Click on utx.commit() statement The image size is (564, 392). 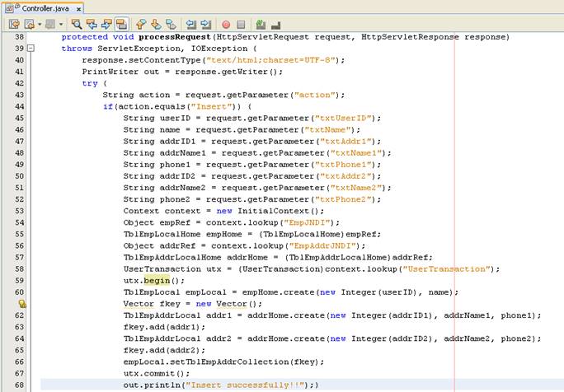coord(156,373)
